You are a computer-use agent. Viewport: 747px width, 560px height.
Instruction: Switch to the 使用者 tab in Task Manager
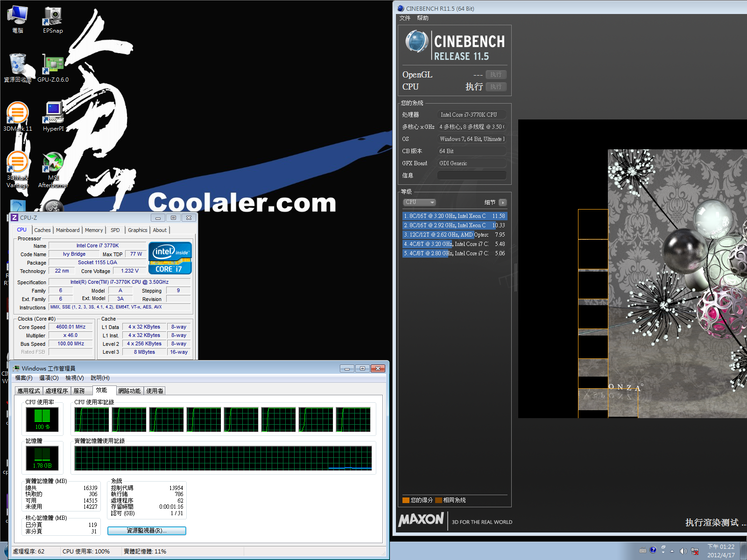click(x=155, y=391)
